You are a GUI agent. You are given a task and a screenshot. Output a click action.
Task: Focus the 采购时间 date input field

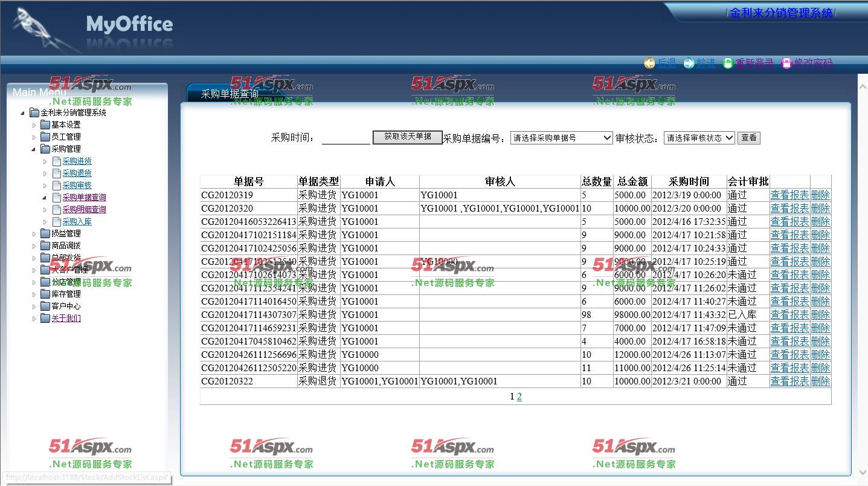346,138
